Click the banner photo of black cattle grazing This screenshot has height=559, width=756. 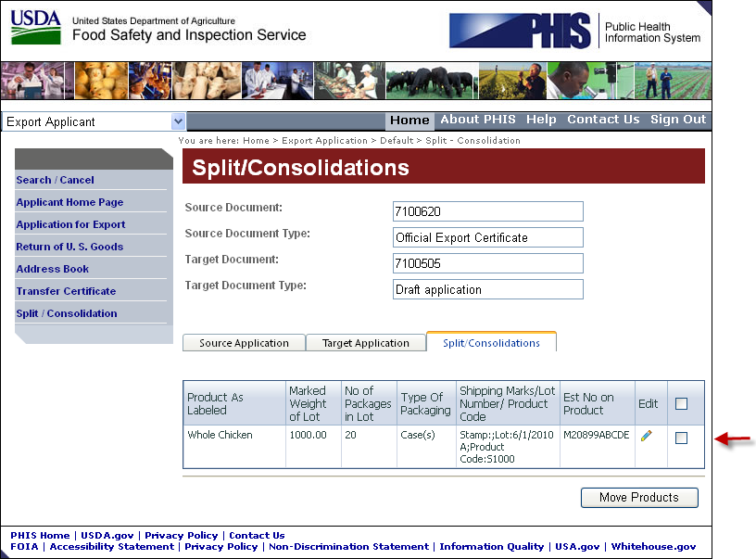coord(432,81)
